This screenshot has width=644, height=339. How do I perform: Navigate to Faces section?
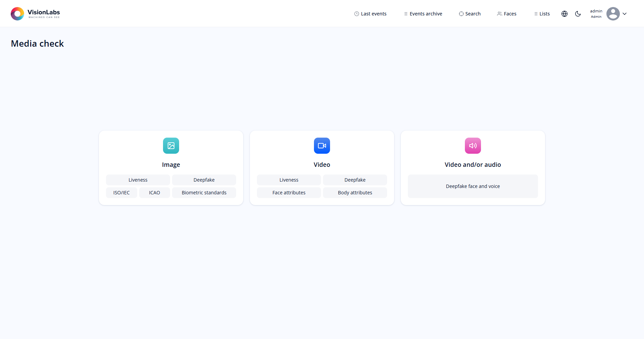pyautogui.click(x=506, y=14)
